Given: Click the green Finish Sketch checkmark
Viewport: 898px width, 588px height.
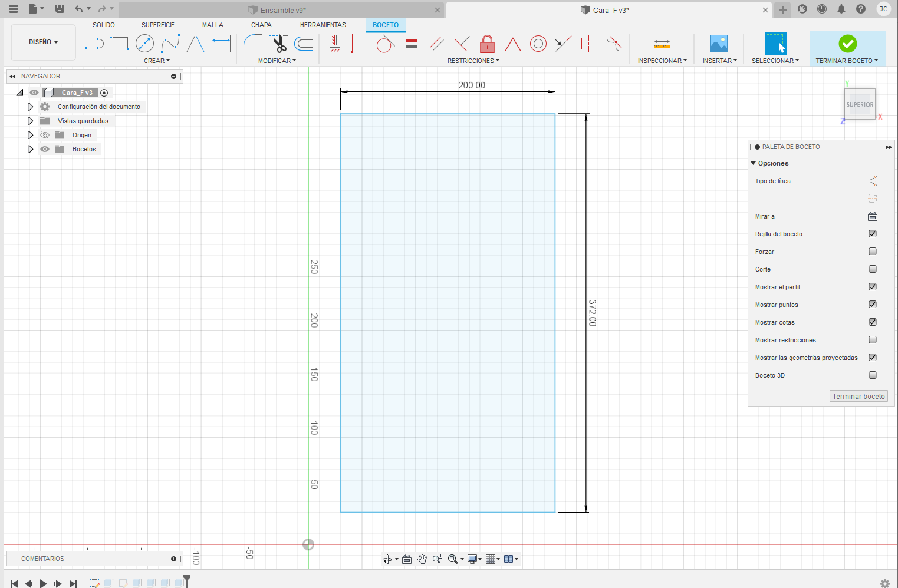Looking at the screenshot, I should pyautogui.click(x=848, y=44).
